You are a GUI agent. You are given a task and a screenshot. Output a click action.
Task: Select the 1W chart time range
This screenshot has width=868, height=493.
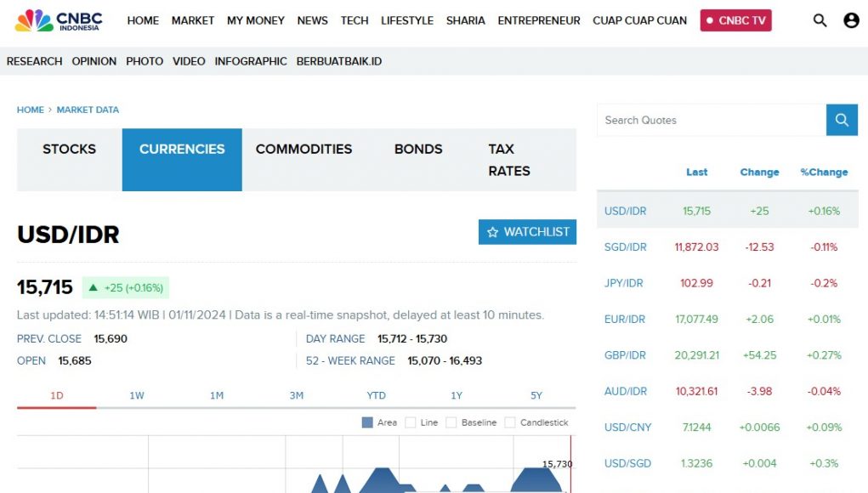coord(137,395)
